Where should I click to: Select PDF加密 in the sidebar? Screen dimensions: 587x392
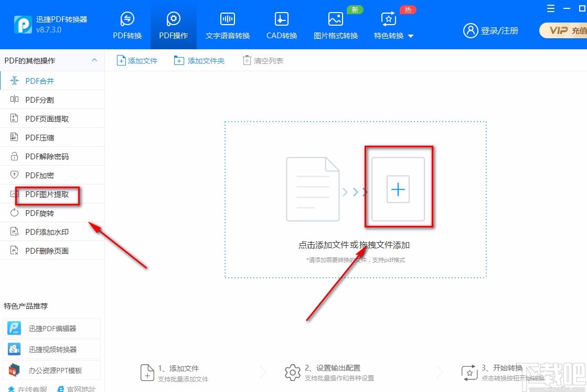coord(52,175)
